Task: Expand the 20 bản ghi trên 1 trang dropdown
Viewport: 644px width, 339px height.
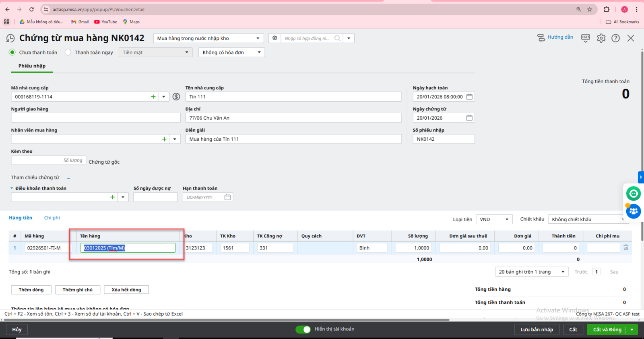Action: [531, 272]
